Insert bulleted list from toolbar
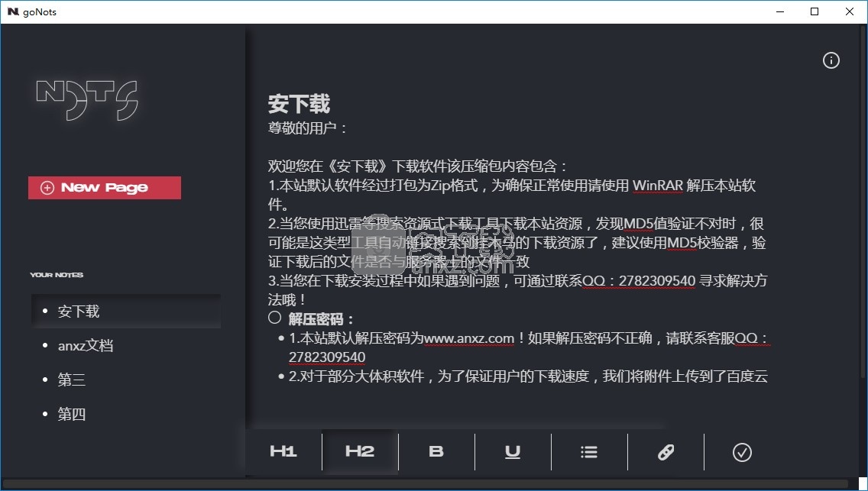 [589, 452]
